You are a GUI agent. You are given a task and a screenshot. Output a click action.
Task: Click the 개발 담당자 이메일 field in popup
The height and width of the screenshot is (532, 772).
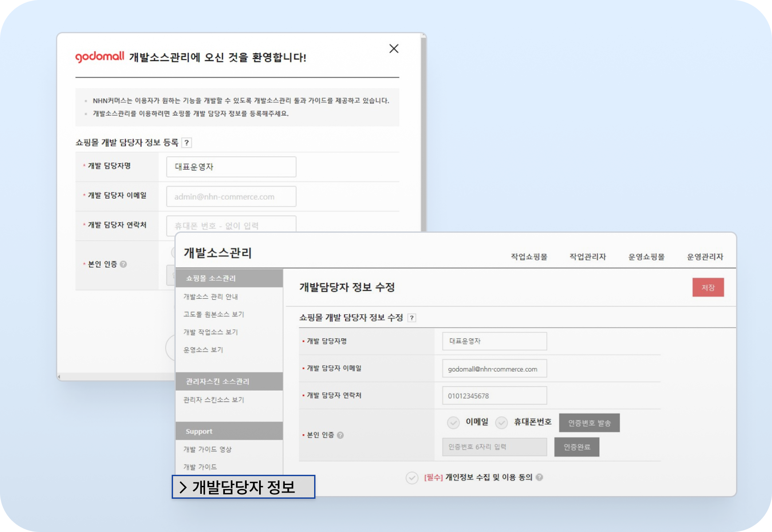pyautogui.click(x=231, y=196)
